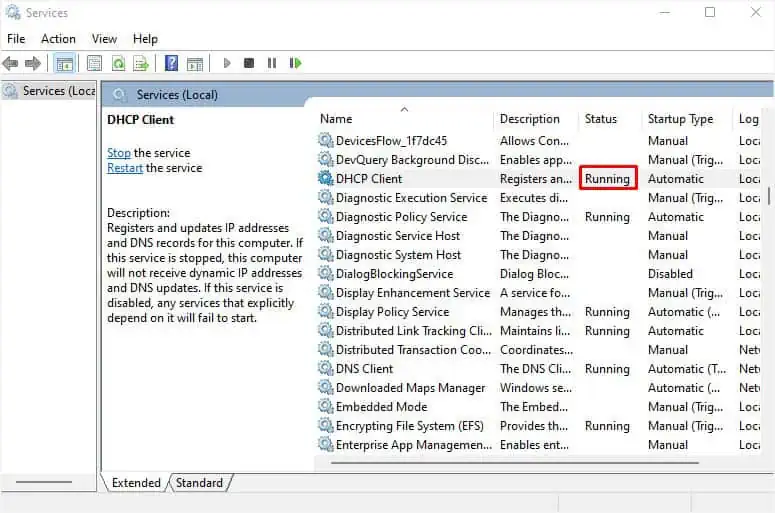Open the Action menu
The image size is (775, 513).
coord(58,39)
